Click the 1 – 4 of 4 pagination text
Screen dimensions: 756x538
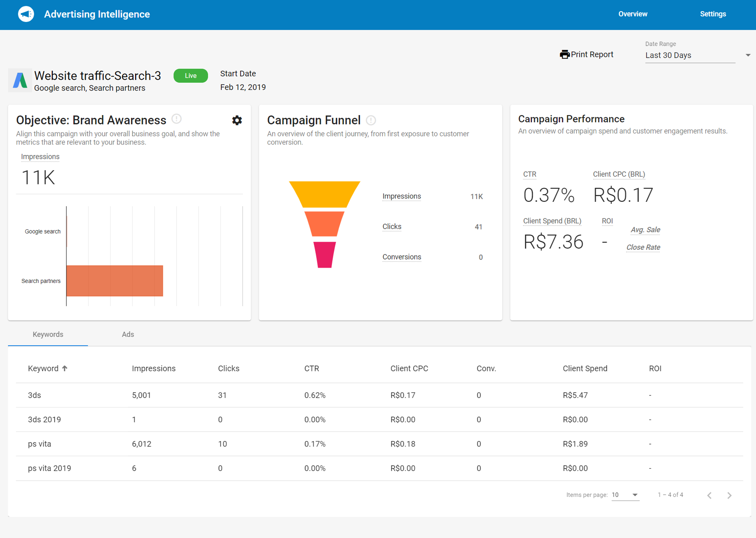point(670,495)
